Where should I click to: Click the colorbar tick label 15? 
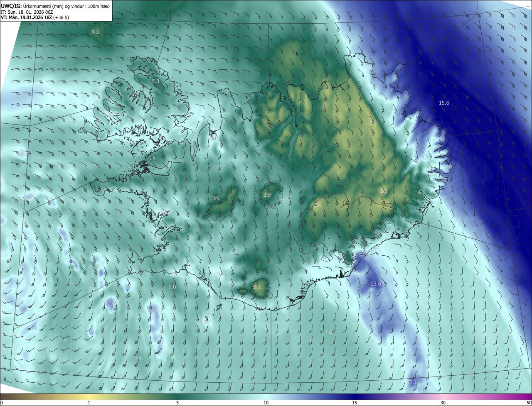click(x=355, y=403)
